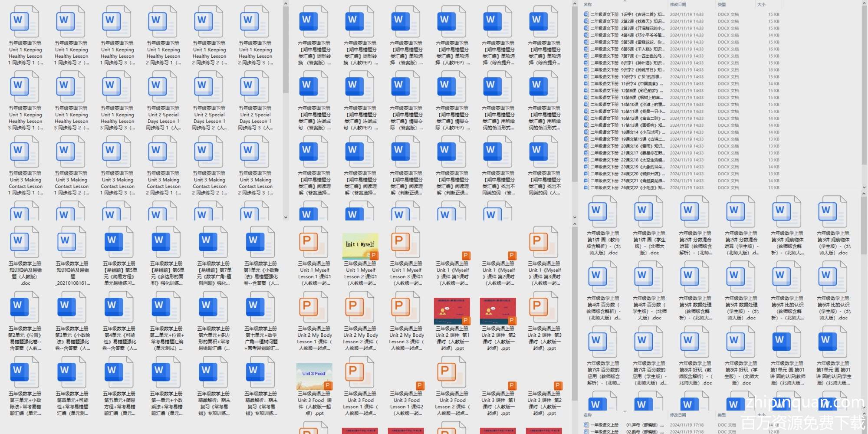Click 修改日期 header in 一年级语文上册 list
This screenshot has height=434, width=868.
point(678,415)
